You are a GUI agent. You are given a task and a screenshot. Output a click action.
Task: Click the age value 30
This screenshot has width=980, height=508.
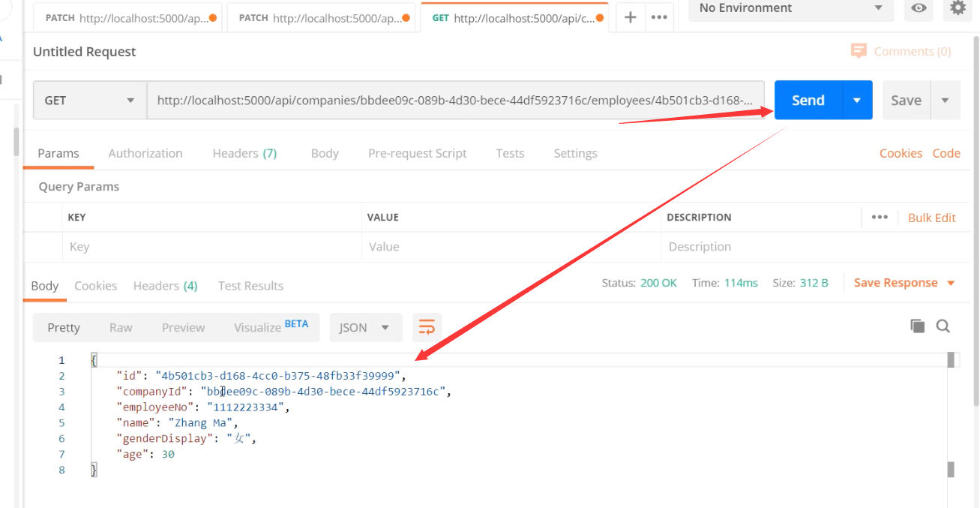tap(168, 454)
